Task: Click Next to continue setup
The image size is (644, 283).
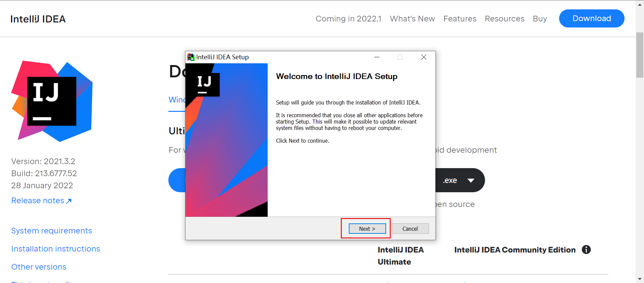Action: tap(367, 229)
